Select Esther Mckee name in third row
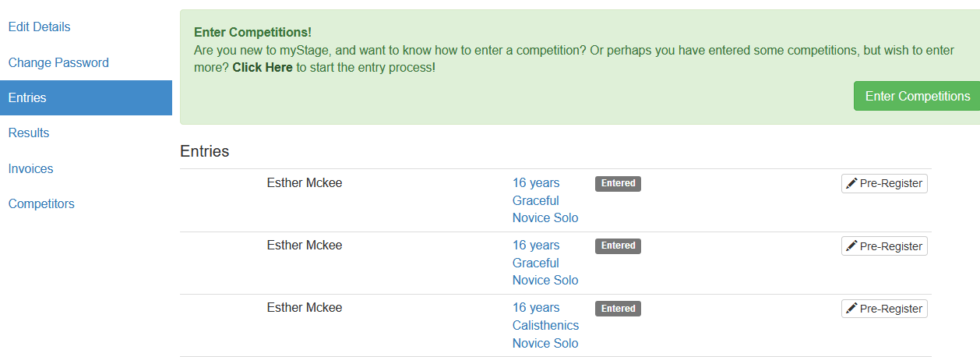 tap(305, 308)
